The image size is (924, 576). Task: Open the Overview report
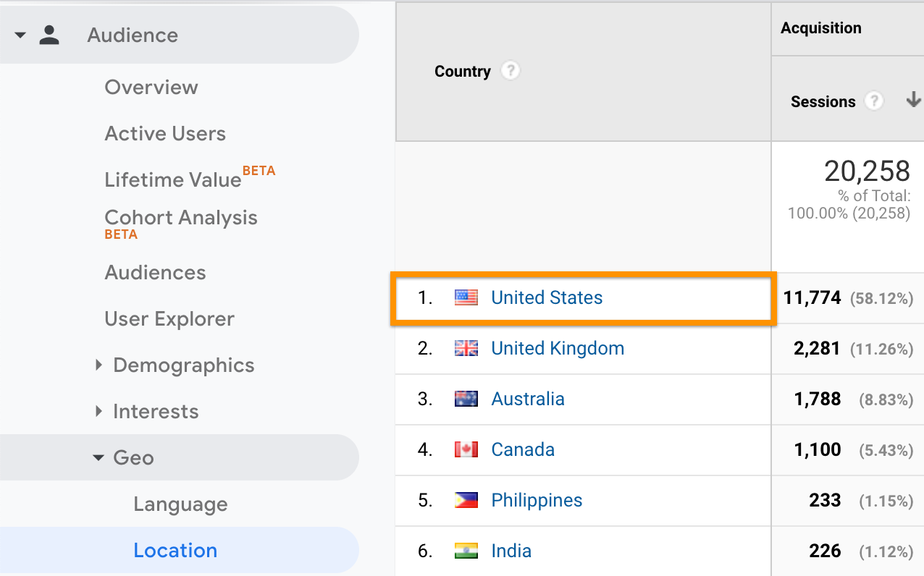(x=151, y=88)
